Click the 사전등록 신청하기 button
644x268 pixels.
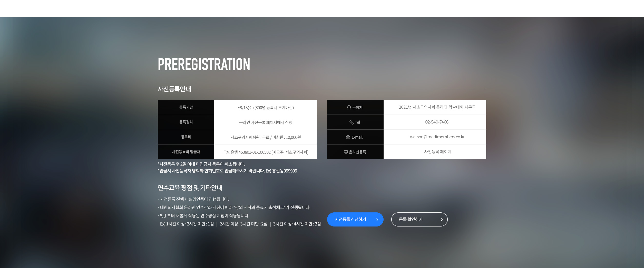click(355, 219)
